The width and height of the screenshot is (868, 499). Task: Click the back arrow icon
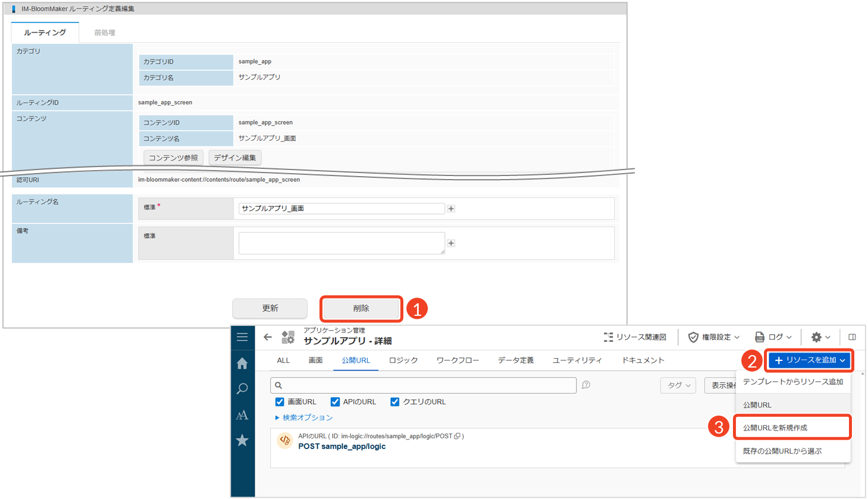[268, 337]
